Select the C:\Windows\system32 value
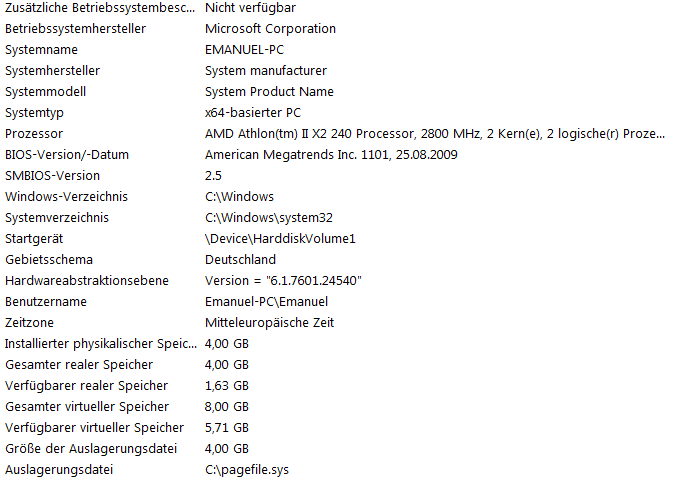682x485 pixels. 269,217
